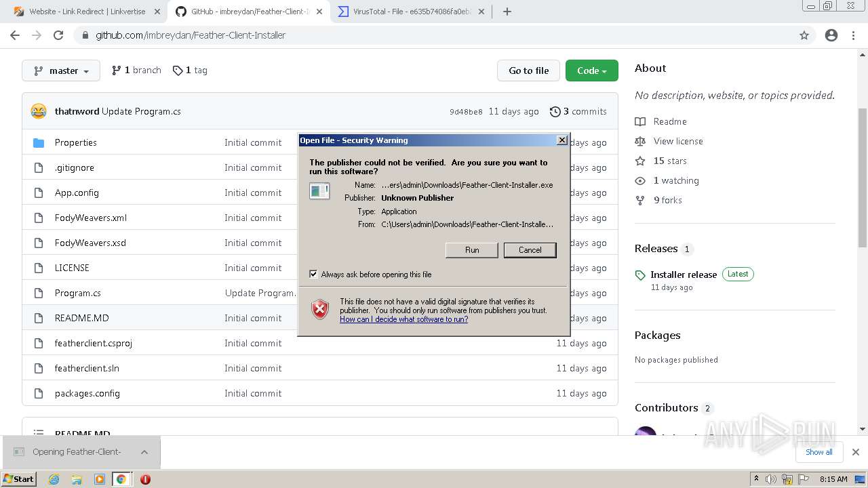Toggle Always ask before opening this file

click(x=313, y=274)
